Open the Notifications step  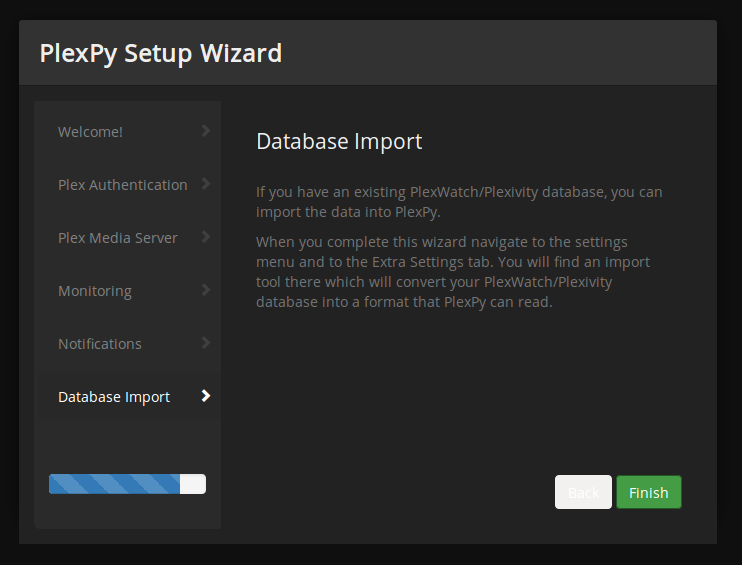click(x=127, y=344)
